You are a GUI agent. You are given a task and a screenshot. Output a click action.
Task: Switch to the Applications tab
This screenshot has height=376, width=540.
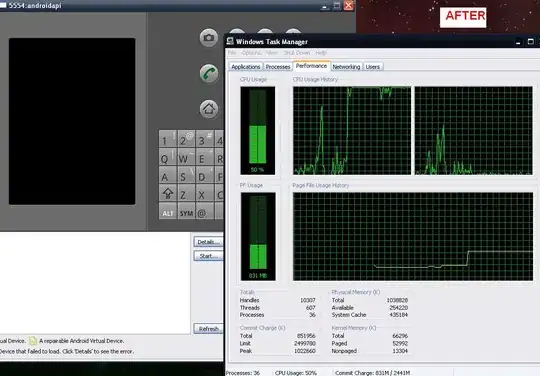point(246,67)
